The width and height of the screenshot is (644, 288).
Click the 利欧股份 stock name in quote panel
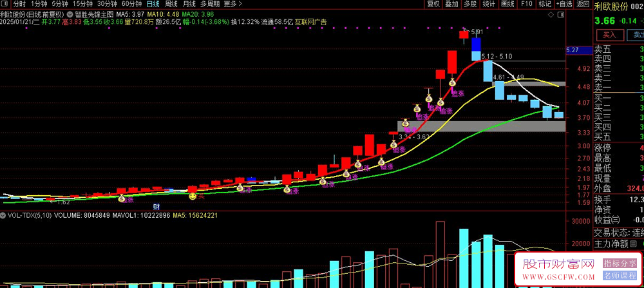point(611,6)
